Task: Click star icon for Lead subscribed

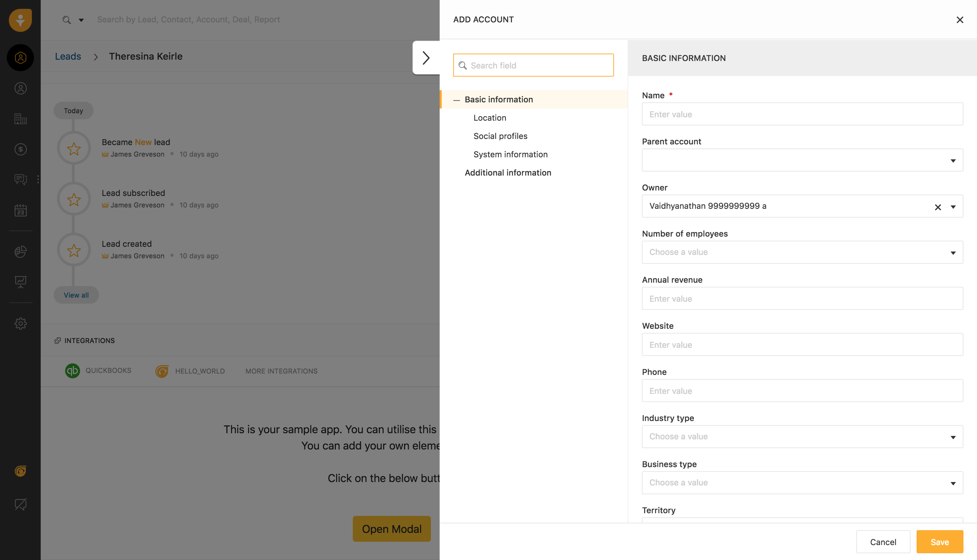Action: (x=74, y=199)
